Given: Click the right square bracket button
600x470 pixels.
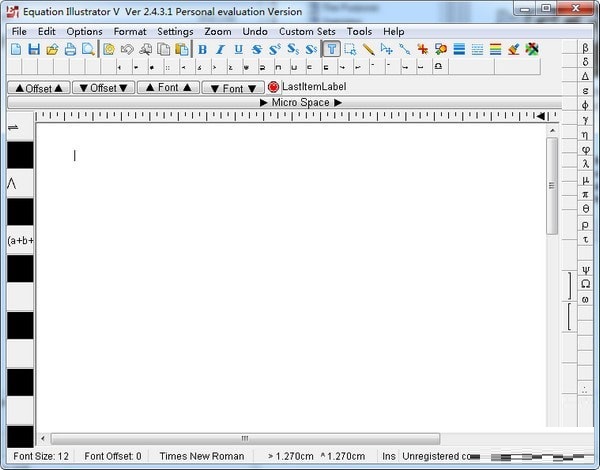Looking at the screenshot, I should (569, 286).
